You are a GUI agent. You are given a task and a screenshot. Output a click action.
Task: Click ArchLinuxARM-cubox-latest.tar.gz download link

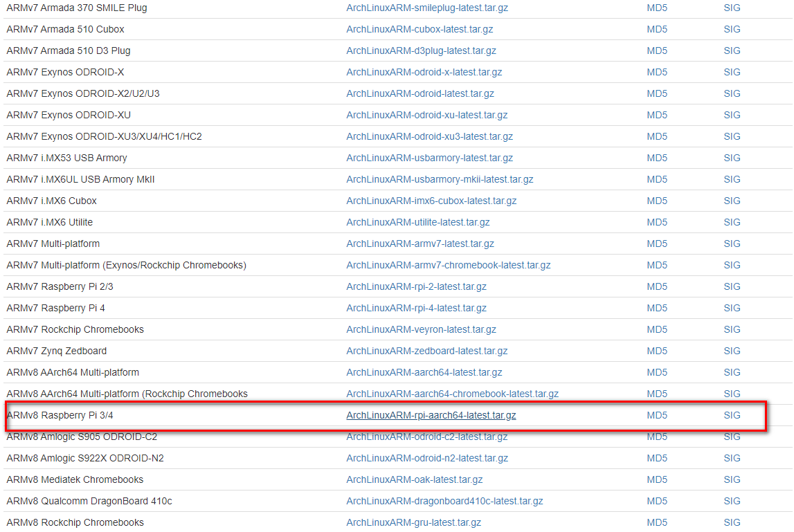419,29
